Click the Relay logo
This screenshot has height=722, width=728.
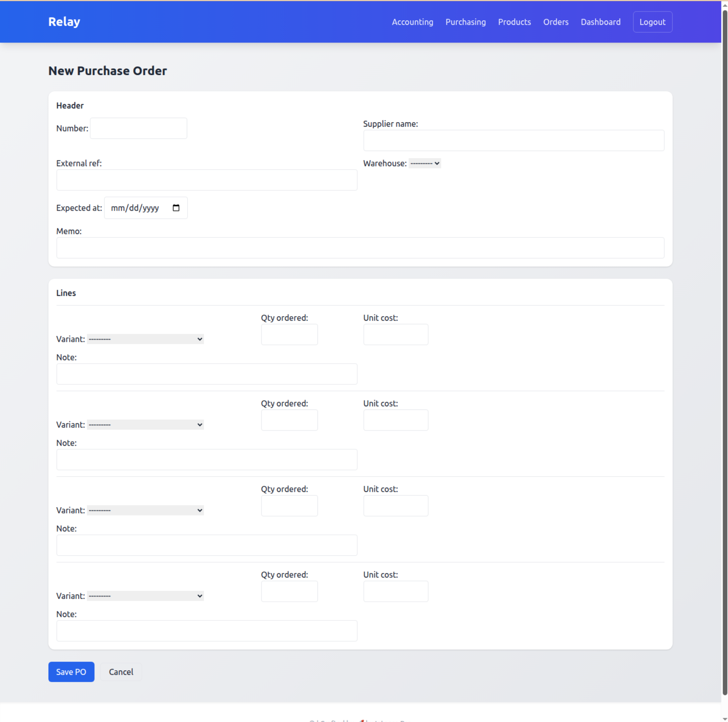(64, 22)
